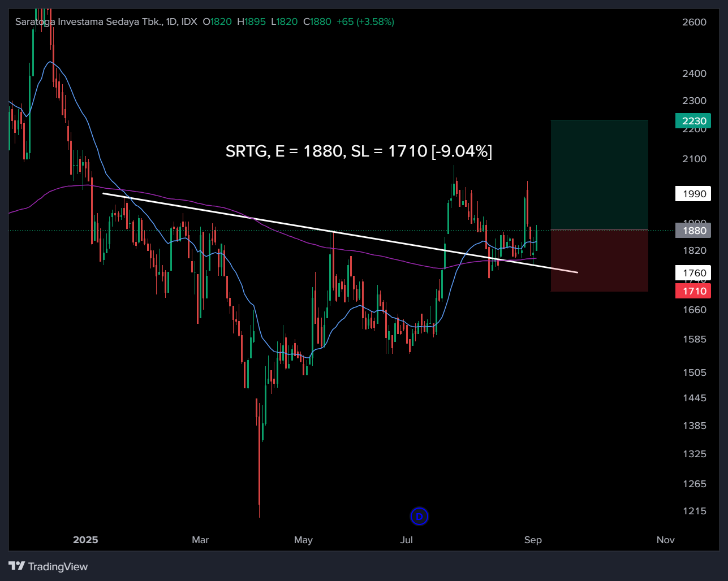Click the red 1710 stop price label
Viewport: 728px width, 581px height.
click(x=694, y=291)
